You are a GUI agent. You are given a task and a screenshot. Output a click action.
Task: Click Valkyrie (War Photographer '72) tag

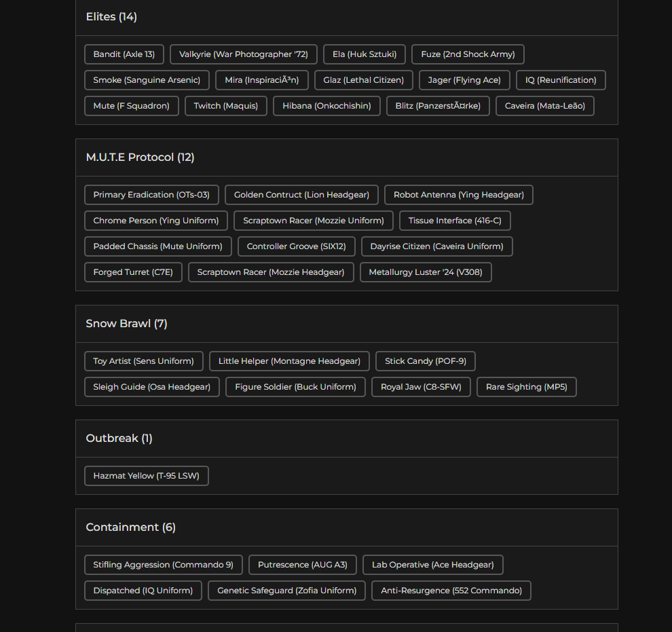pos(244,54)
